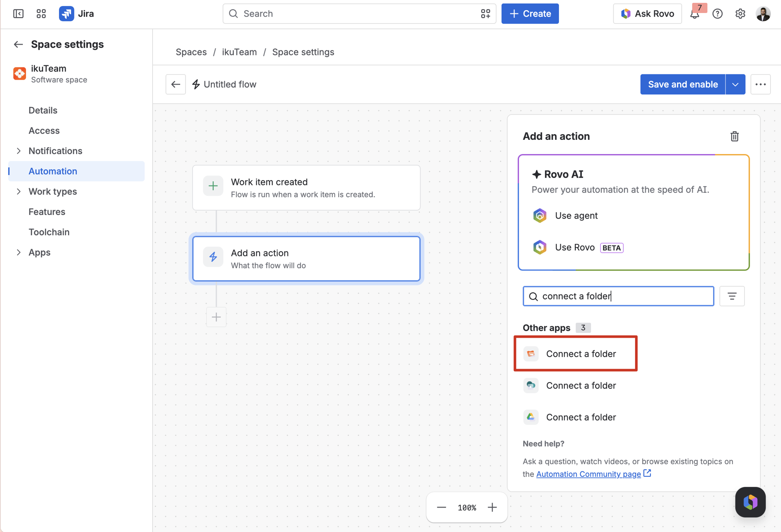This screenshot has height=532, width=781.
Task: Open the Rovo chat floating icon
Action: coord(750,502)
